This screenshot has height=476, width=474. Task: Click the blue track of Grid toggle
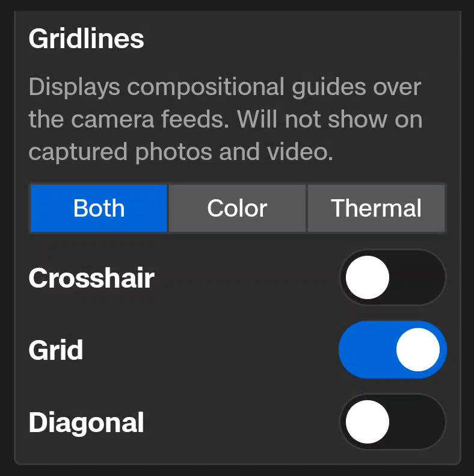[x=363, y=350]
